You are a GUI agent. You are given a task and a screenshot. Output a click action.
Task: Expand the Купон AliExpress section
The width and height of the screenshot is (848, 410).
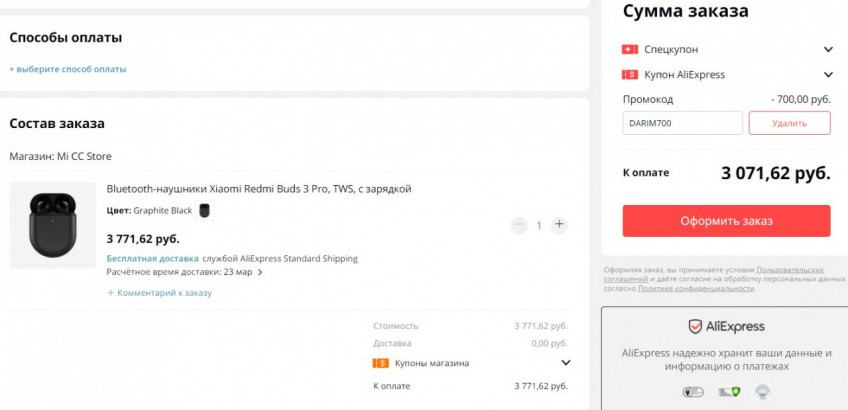[x=828, y=74]
